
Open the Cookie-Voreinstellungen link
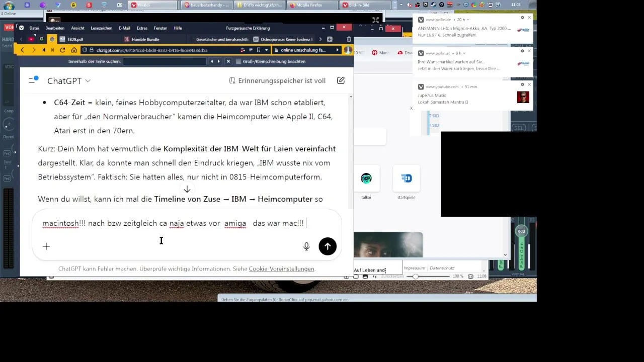tap(281, 269)
